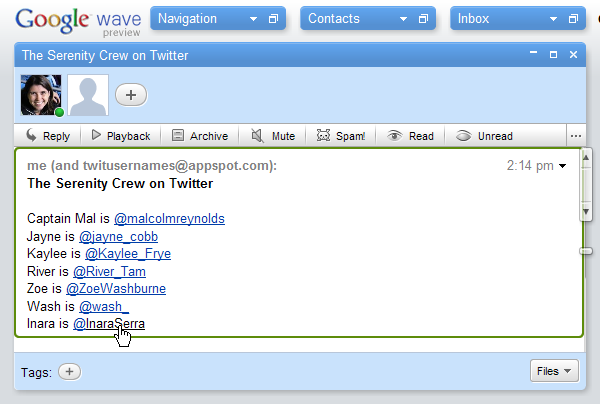Click the Reply arrow icon in the toolbar
The height and width of the screenshot is (404, 600).
(x=31, y=135)
